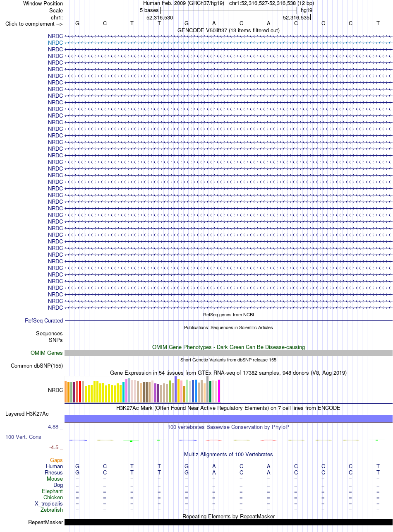Viewport: 393px width, 532px height.
Task: Open the GTEx Gene Expression track title
Action: point(228,373)
